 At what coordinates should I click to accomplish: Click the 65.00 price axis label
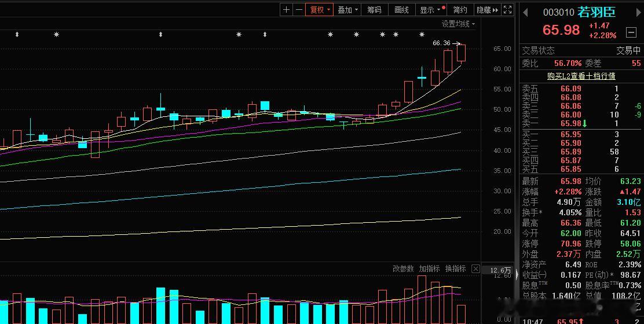[502, 49]
